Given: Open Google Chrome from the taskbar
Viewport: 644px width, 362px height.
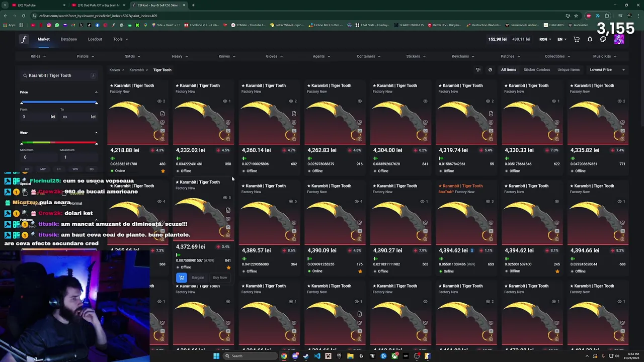Looking at the screenshot, I should click(x=284, y=356).
